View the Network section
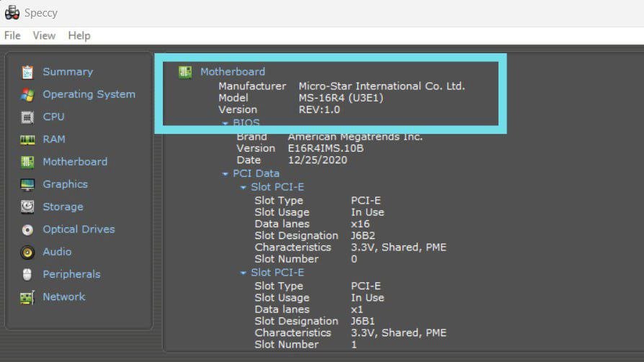Viewport: 644px width, 362px height. click(64, 297)
